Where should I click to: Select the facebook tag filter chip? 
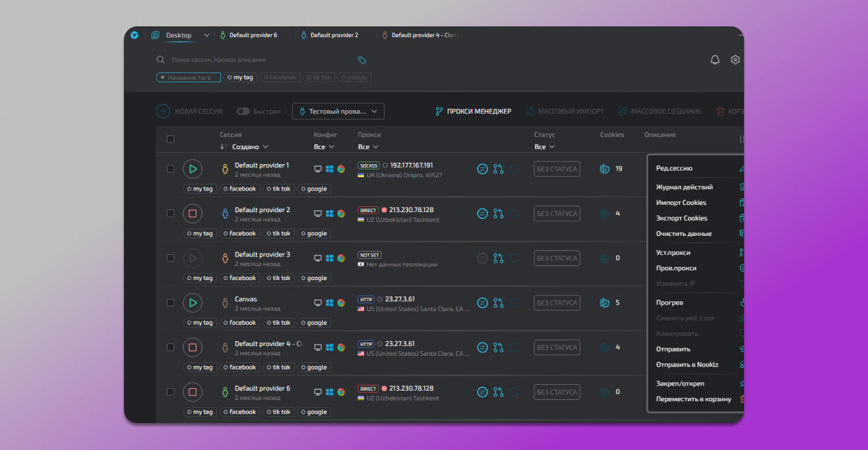point(280,77)
